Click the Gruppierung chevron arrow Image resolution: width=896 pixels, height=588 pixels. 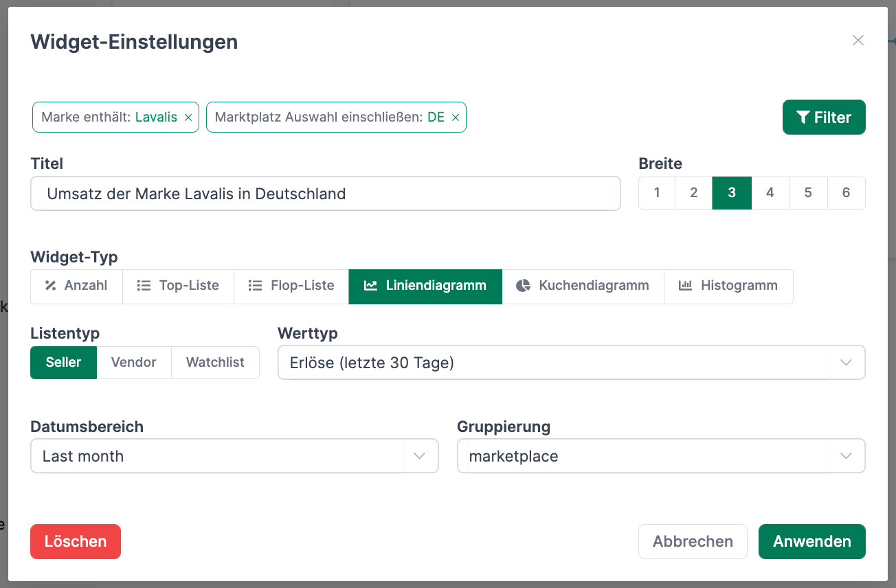846,456
